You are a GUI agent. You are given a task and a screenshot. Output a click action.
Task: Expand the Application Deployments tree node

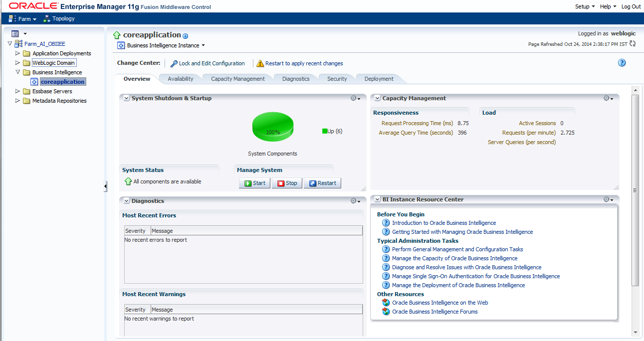[x=18, y=53]
